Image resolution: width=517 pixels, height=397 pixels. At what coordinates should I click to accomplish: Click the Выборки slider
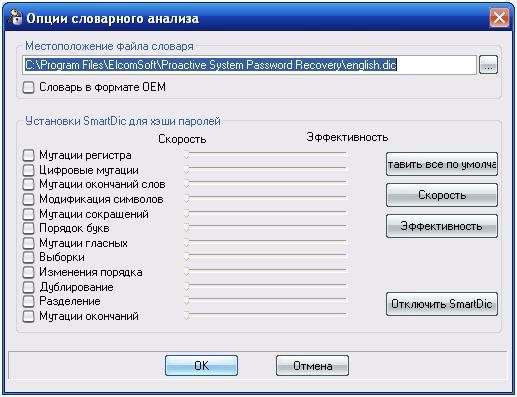[265, 257]
